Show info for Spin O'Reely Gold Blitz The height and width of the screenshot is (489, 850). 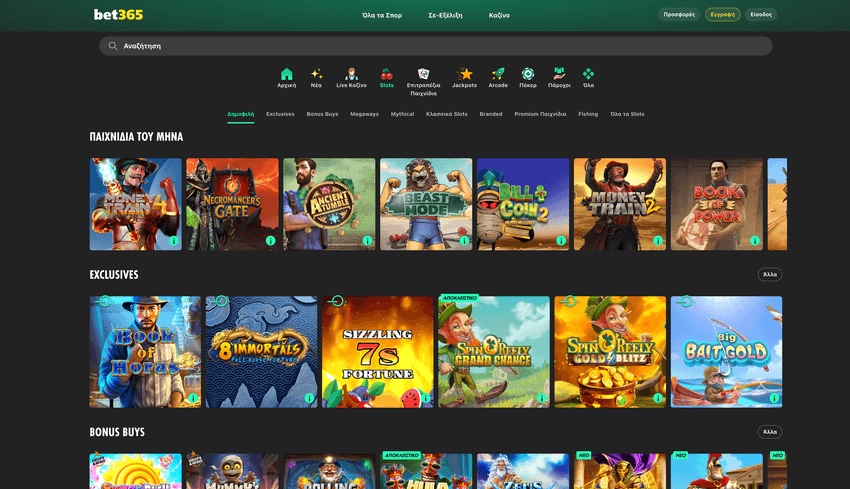[x=658, y=398]
